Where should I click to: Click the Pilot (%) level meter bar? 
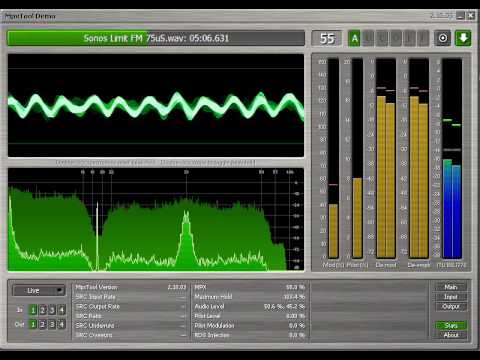pos(357,158)
